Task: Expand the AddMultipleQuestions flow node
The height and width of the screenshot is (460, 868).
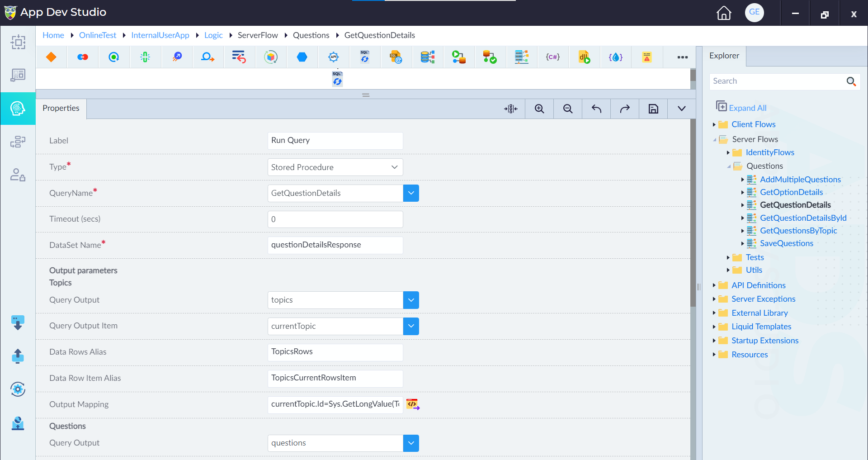Action: point(742,180)
